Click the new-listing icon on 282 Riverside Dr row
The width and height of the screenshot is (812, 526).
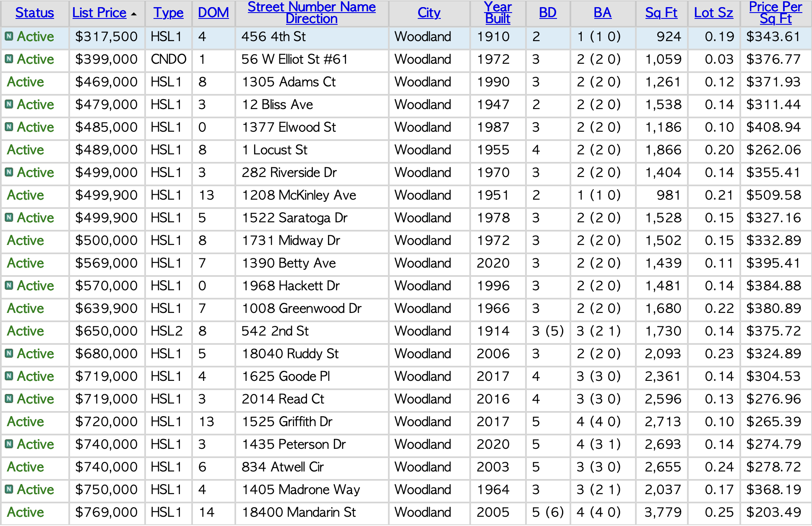tap(9, 172)
